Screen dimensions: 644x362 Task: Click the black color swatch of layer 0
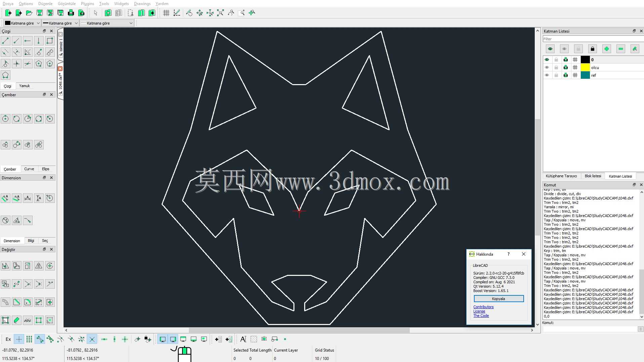pos(585,60)
